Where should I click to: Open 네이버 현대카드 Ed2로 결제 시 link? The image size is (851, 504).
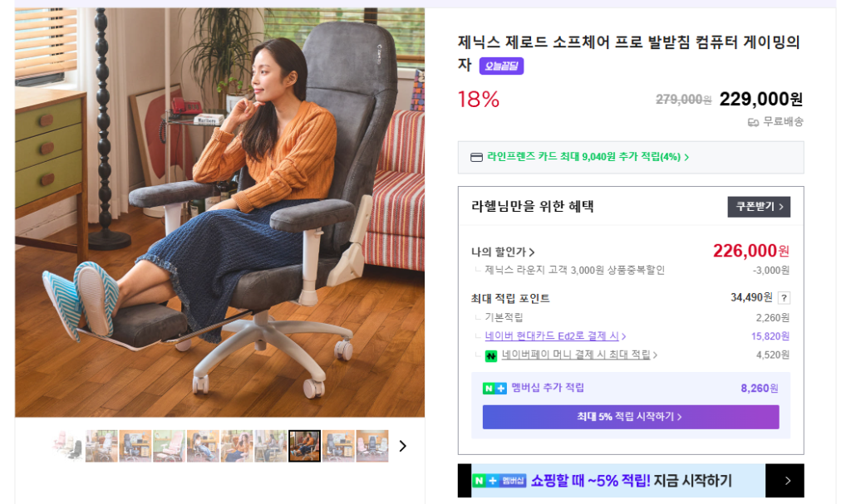555,336
